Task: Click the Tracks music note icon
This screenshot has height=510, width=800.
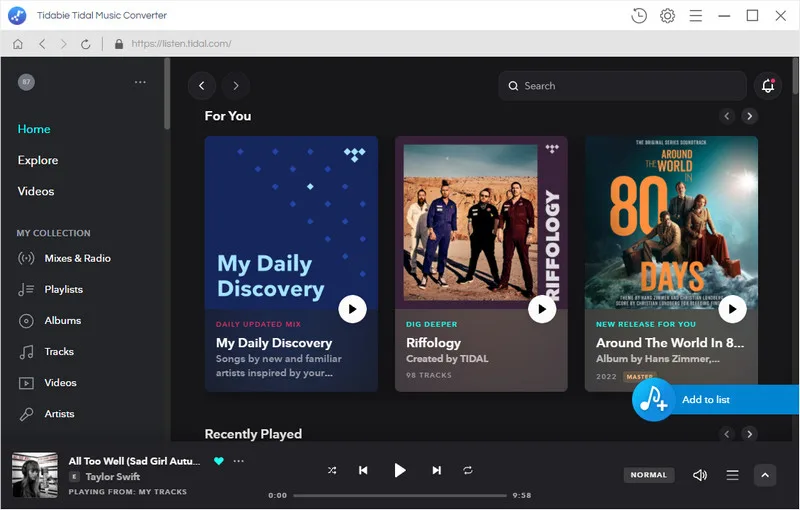Action: tap(26, 352)
